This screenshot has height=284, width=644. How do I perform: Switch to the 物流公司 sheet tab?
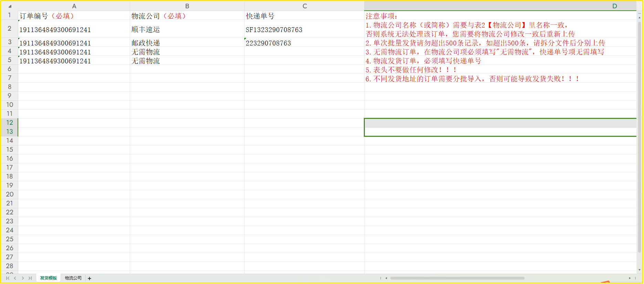[73, 278]
